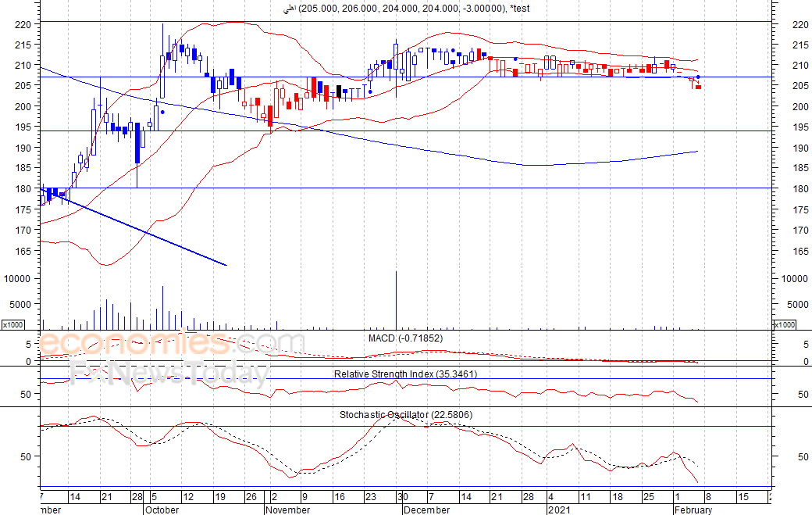Click the x1000 volume scale label at left
Viewport: 812px width, 515px height.
tap(13, 324)
